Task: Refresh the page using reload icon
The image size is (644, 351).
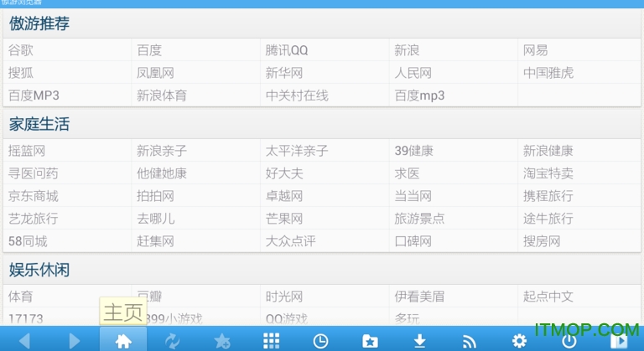Action: [x=173, y=340]
